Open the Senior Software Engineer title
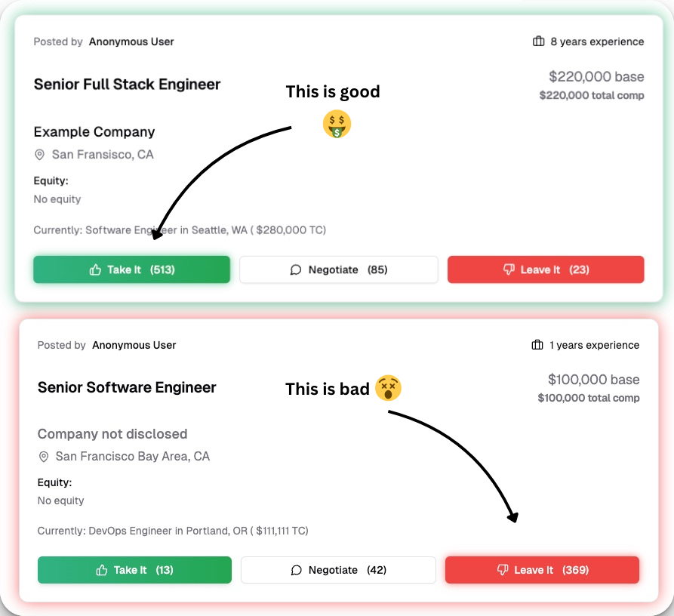This screenshot has width=674, height=616. [127, 387]
